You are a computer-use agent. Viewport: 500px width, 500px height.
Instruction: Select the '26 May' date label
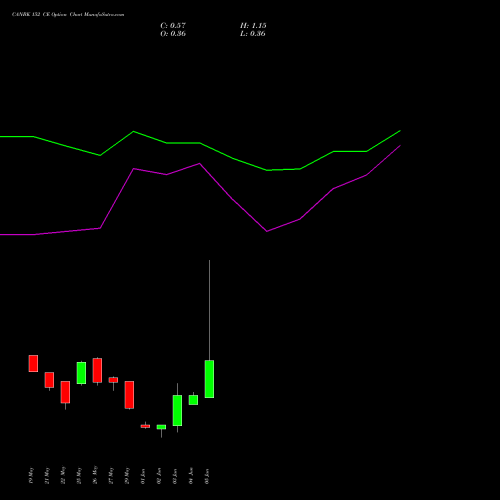tap(95, 476)
